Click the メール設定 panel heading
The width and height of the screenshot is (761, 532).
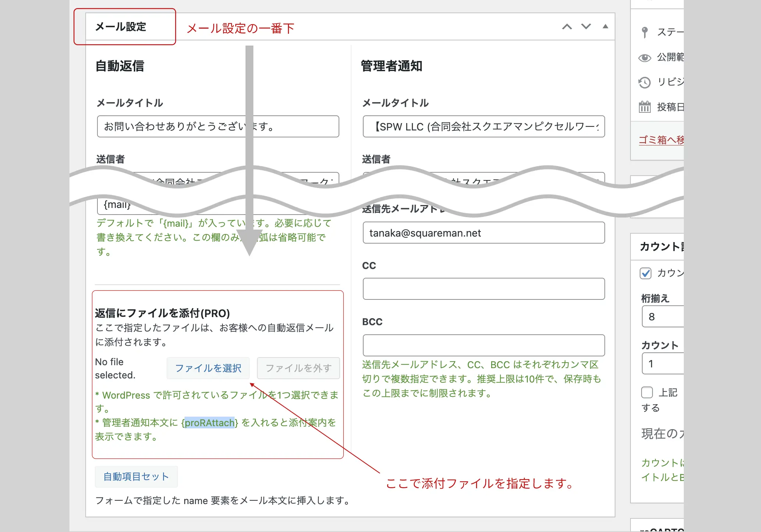point(121,27)
